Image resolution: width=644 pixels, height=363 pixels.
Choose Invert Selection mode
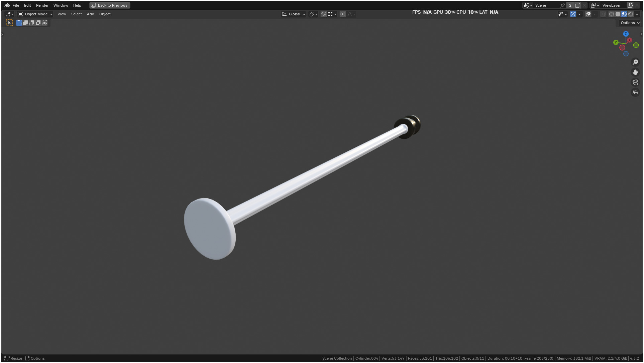(38, 23)
